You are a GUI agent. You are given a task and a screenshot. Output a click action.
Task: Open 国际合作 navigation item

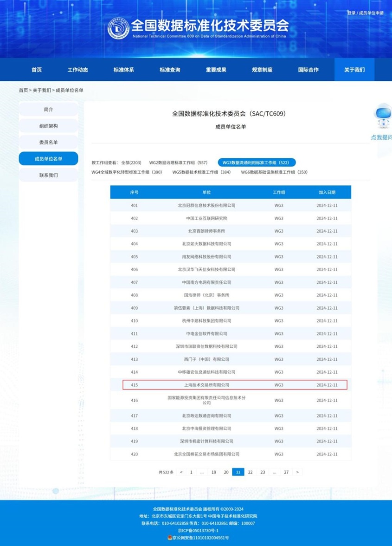(x=308, y=70)
